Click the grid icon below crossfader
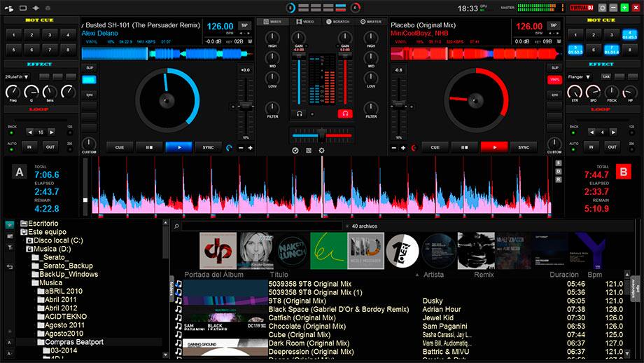Image resolution: width=644 pixels, height=363 pixels. coord(309,151)
